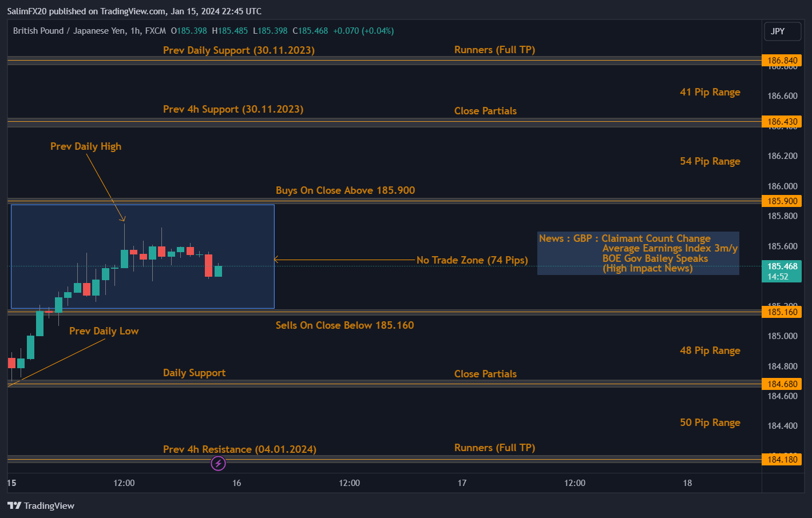Click the British Pound / Japanese Yen title
812x518 pixels.
click(x=89, y=31)
